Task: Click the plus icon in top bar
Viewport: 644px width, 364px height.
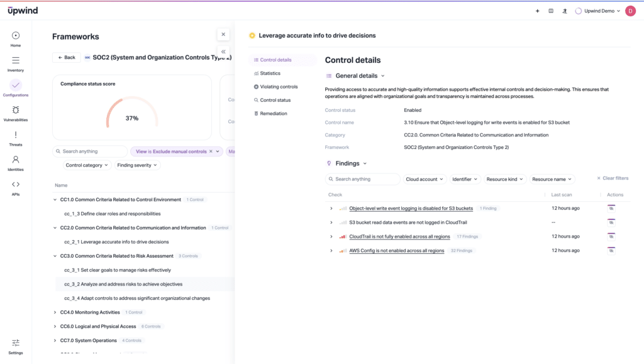Action: pos(537,11)
